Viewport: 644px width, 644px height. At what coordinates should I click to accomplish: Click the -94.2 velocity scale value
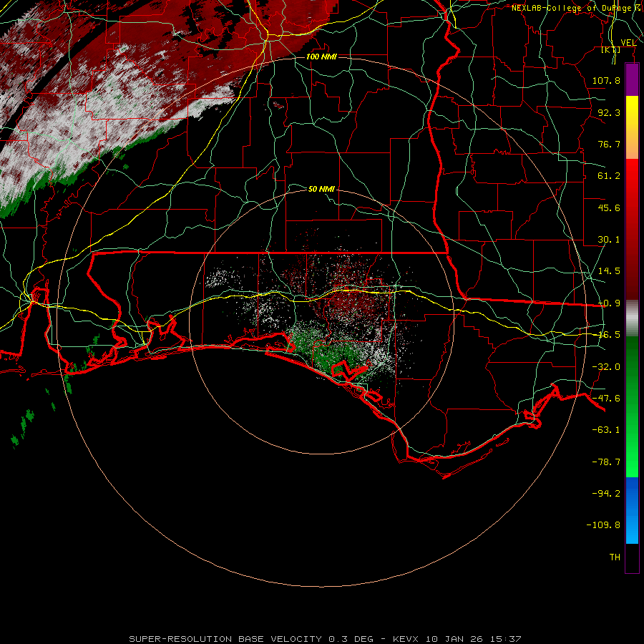[x=606, y=494]
